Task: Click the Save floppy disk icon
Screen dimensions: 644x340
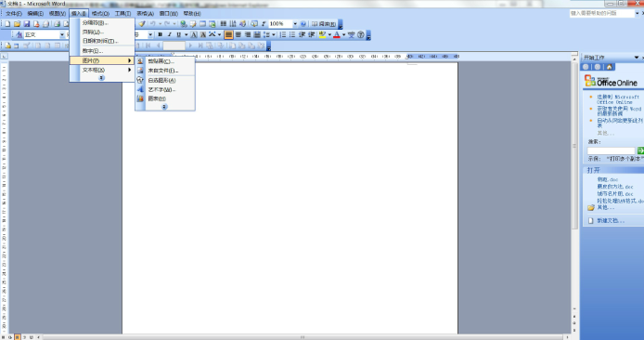Action: click(x=26, y=24)
